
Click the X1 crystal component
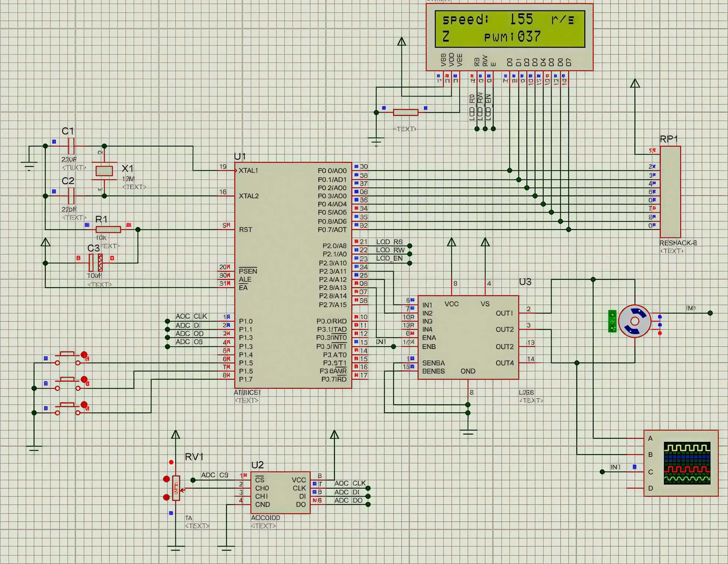pos(104,171)
